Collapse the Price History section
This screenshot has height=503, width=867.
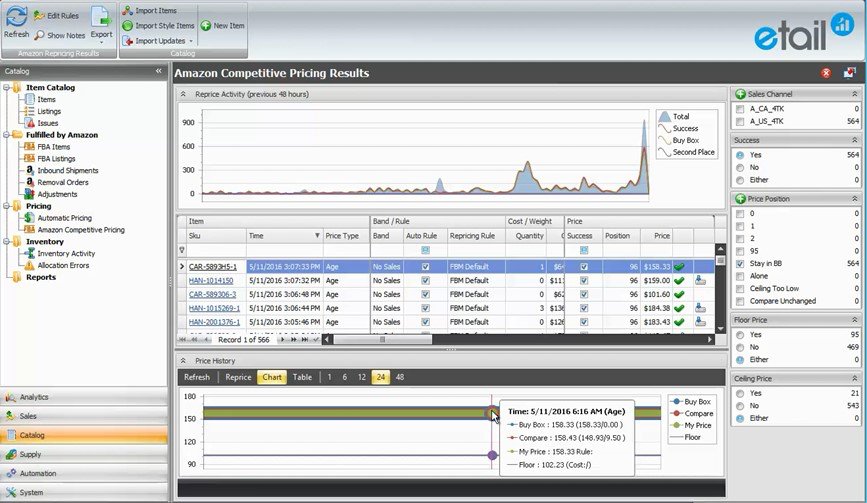click(183, 361)
